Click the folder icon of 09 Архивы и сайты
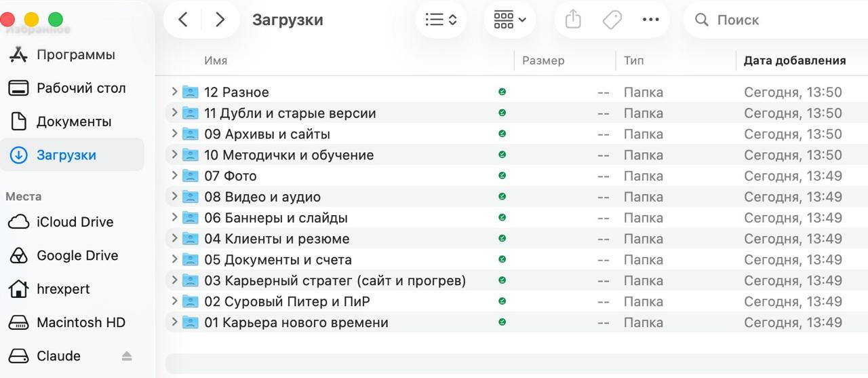 [x=191, y=134]
